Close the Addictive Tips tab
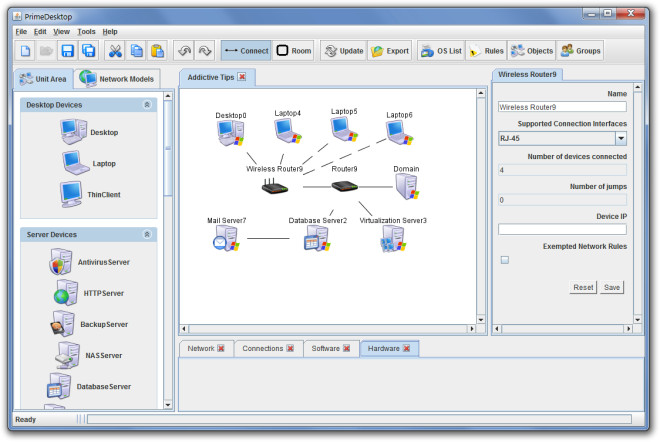Viewport: 660px width, 442px height. 242,77
